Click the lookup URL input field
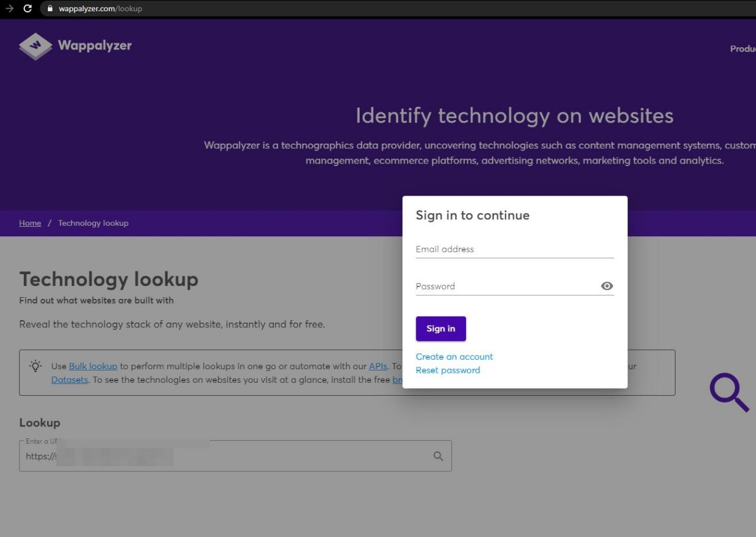Image resolution: width=756 pixels, height=537 pixels. coord(235,456)
